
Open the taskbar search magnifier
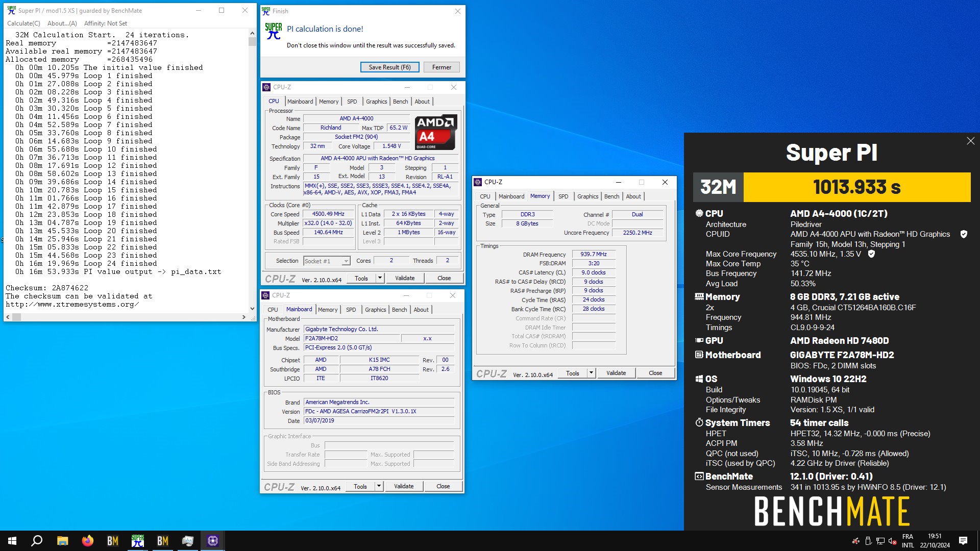pos(37,541)
